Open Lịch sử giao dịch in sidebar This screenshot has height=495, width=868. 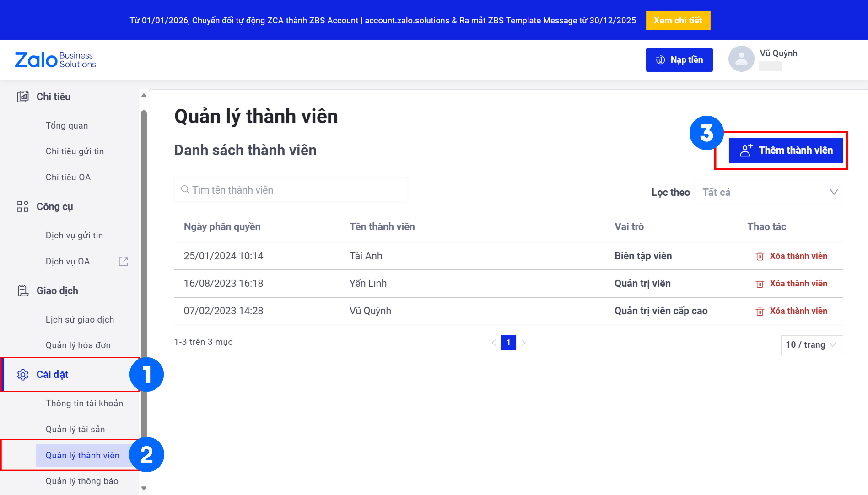click(x=80, y=319)
